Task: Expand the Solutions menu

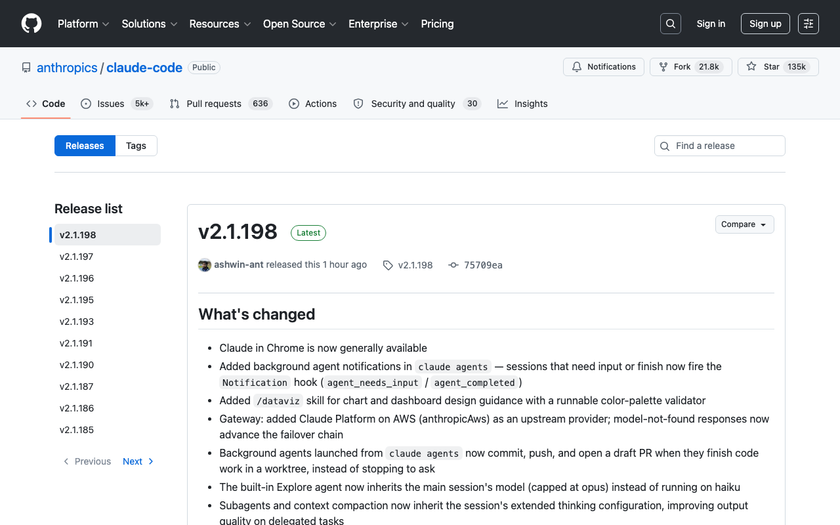Action: click(149, 24)
